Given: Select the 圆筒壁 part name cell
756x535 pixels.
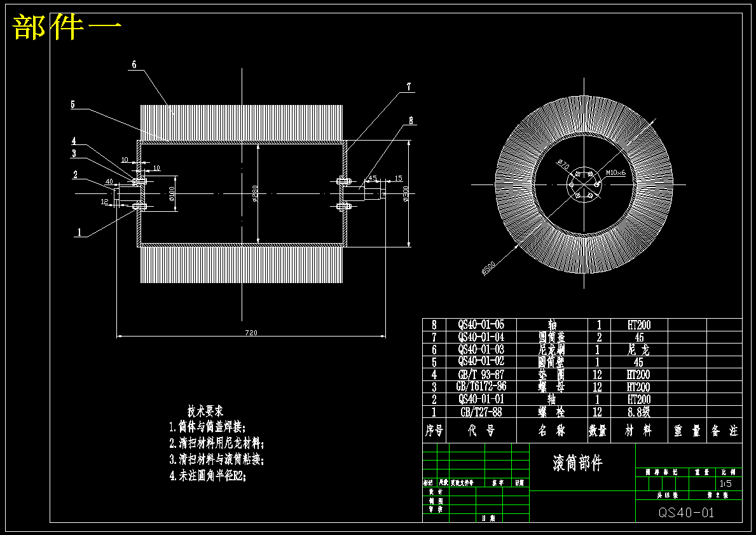Looking at the screenshot, I should pos(551,361).
